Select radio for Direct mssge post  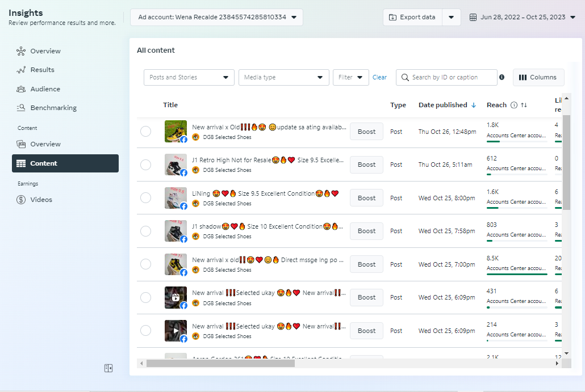pyautogui.click(x=145, y=264)
